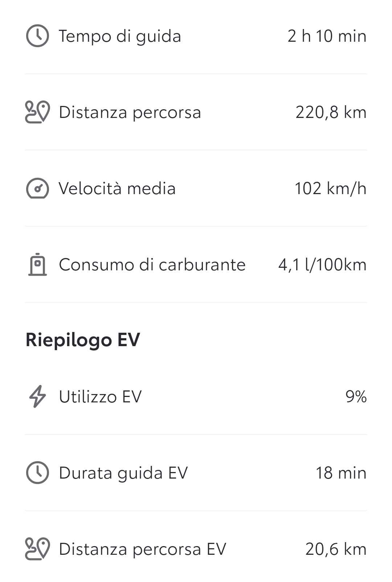Tap the 2 h 10 min value
This screenshot has height=582, width=392.
tap(327, 36)
